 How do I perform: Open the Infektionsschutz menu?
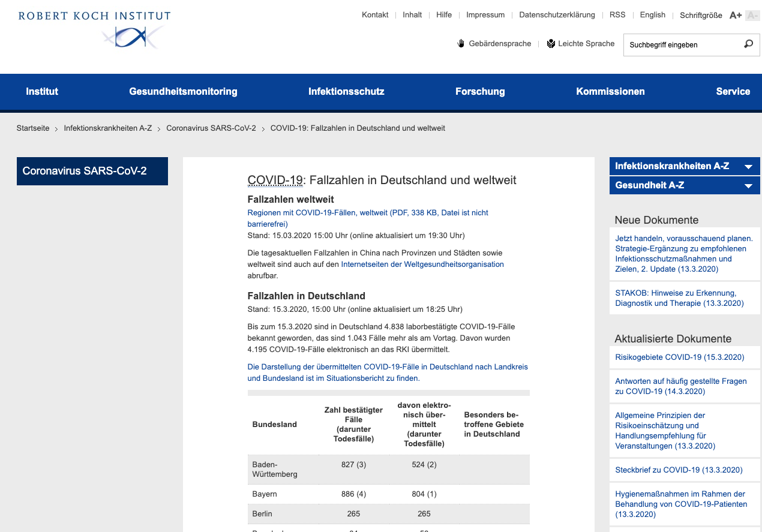(x=346, y=91)
